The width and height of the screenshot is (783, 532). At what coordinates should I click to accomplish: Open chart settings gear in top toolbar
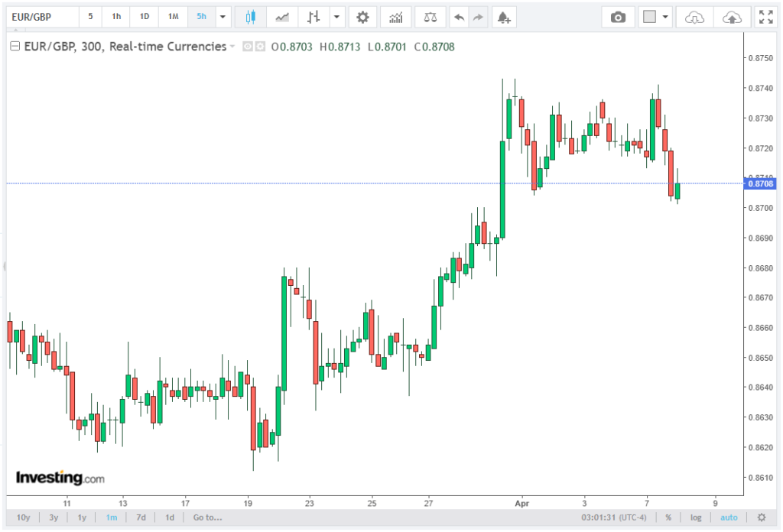[362, 17]
